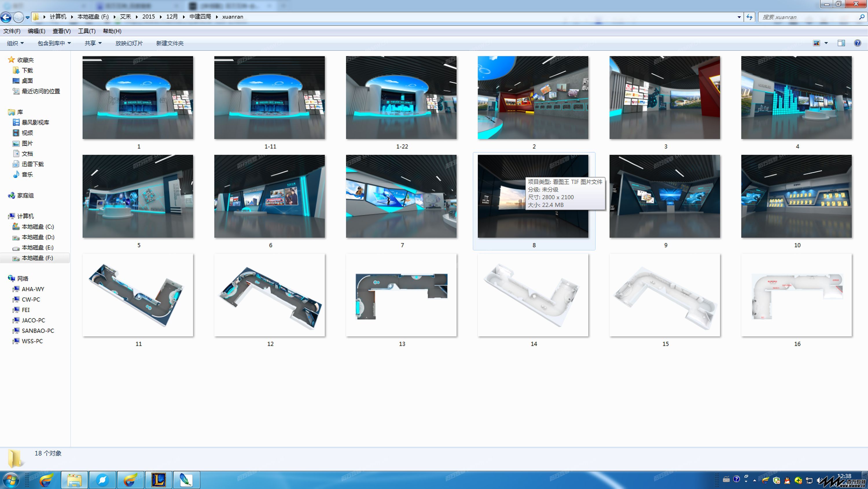
Task: Open the 查看(V) menu
Action: [x=61, y=31]
